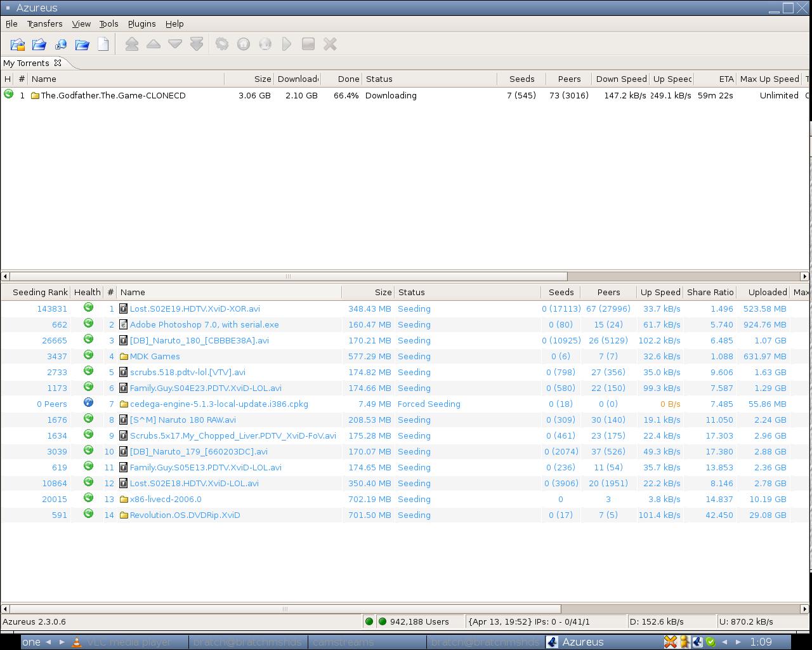Image resolution: width=812 pixels, height=650 pixels.
Task: Click the video file icon beside scrubs.518.pdtv-lol
Action: [x=124, y=372]
